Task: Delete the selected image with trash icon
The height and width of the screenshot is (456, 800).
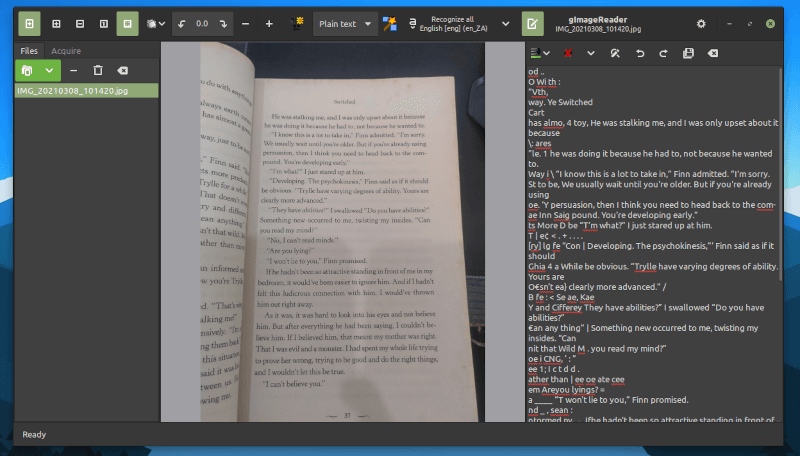Action: 98,70
